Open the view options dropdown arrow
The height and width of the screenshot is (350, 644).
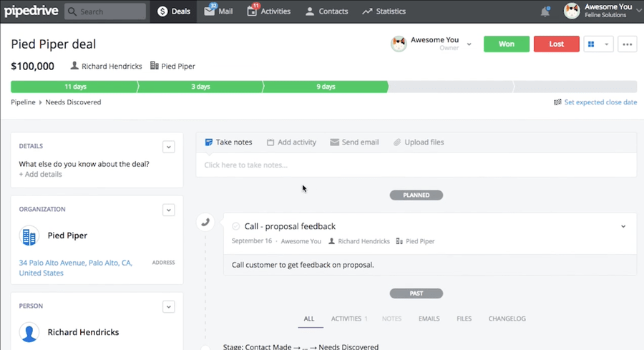[606, 44]
